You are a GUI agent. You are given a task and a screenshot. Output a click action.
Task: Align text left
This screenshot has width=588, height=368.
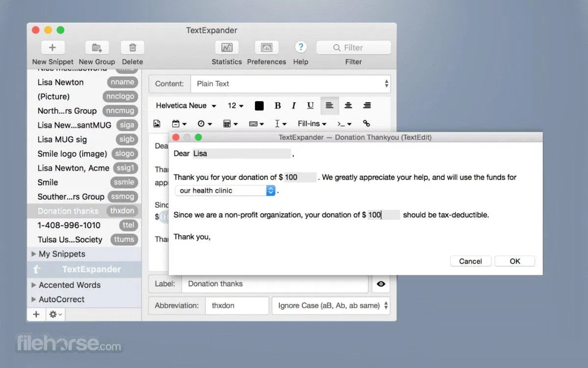(329, 105)
